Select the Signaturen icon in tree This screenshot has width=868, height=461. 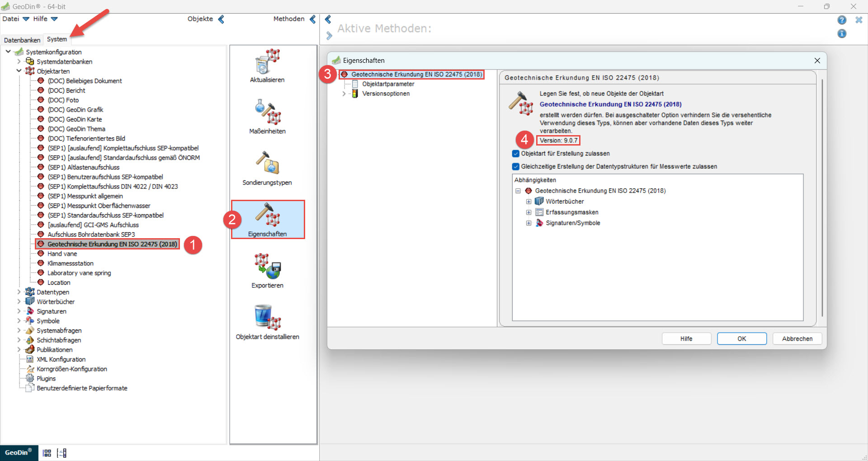30,311
